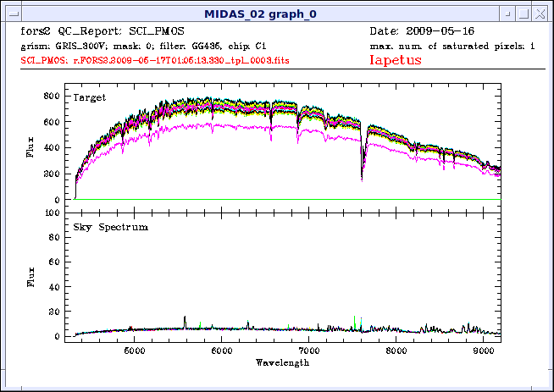
Task: Click the Flux label of Sky plot
Action: [31, 279]
